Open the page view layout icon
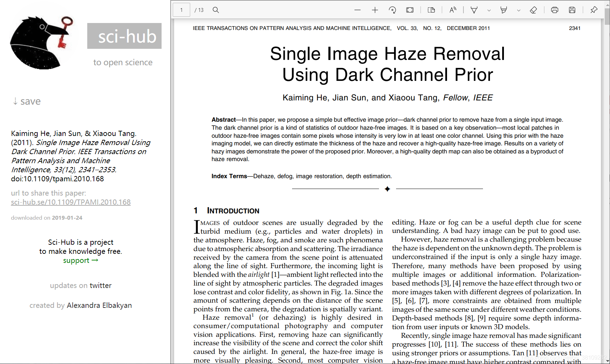Image resolution: width=610 pixels, height=364 pixels. tap(431, 10)
